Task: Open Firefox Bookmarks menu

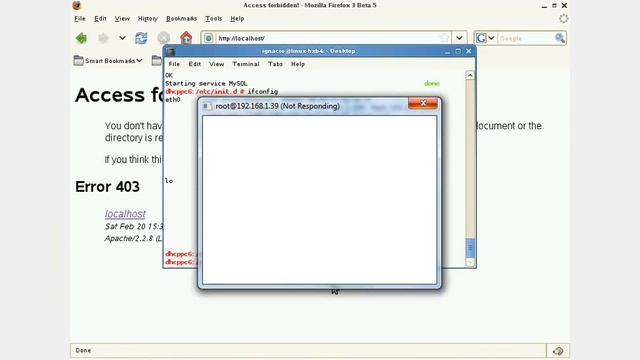Action: 182,18
